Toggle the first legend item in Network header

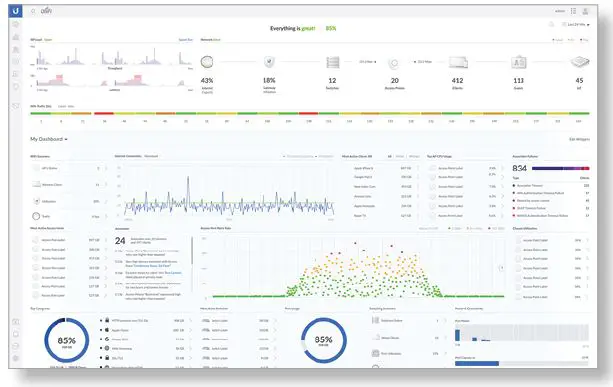[x=557, y=40]
